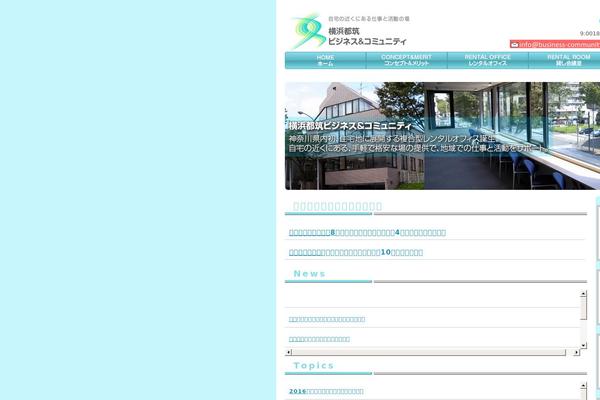Go to the RENTAL OFFICE page
The width and height of the screenshot is (600, 400).
[x=489, y=60]
